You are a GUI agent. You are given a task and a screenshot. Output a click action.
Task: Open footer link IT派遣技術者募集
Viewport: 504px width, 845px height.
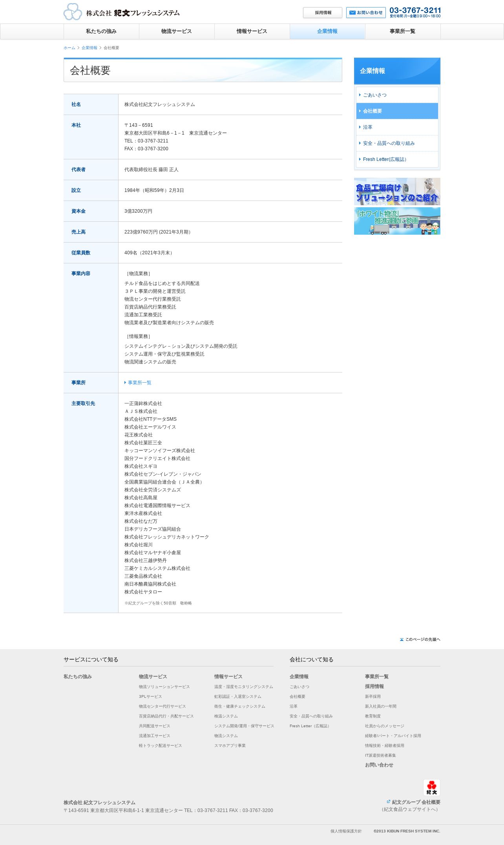pyautogui.click(x=380, y=756)
